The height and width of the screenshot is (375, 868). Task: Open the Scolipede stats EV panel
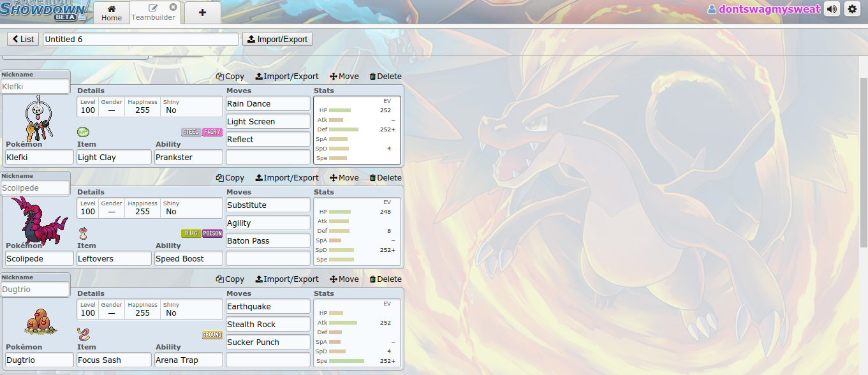pyautogui.click(x=357, y=232)
